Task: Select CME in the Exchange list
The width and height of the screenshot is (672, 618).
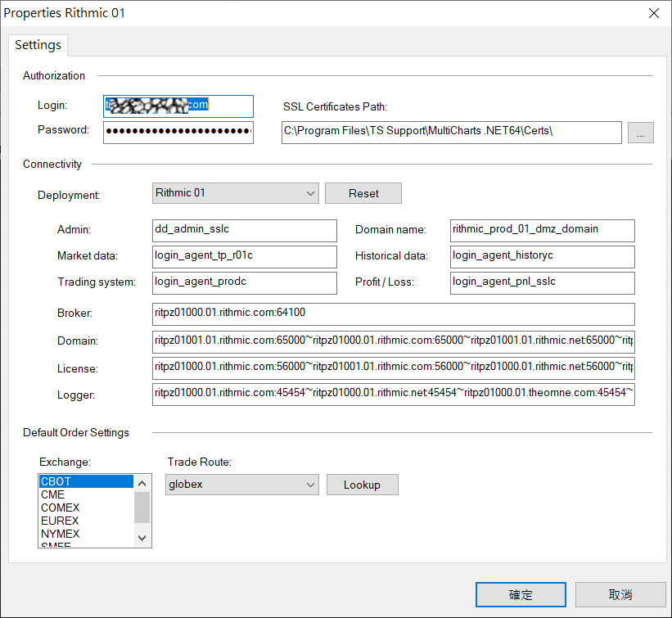Action: [86, 494]
